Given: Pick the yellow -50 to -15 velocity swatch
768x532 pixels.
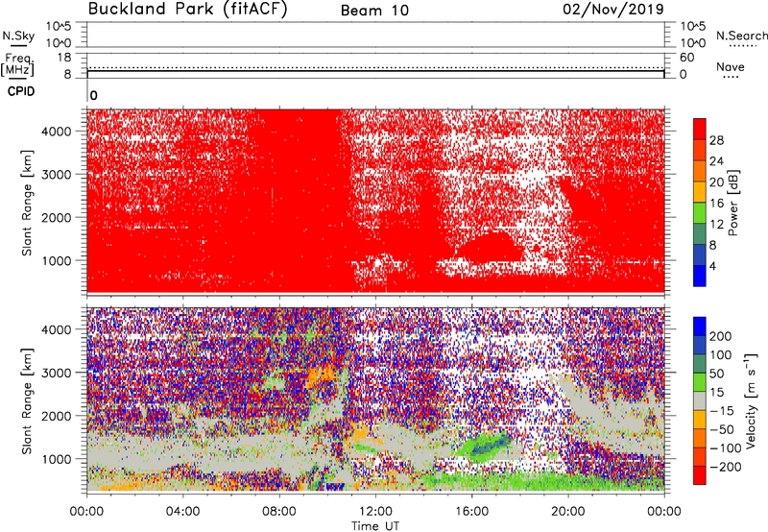Looking at the screenshot, I should point(700,420).
